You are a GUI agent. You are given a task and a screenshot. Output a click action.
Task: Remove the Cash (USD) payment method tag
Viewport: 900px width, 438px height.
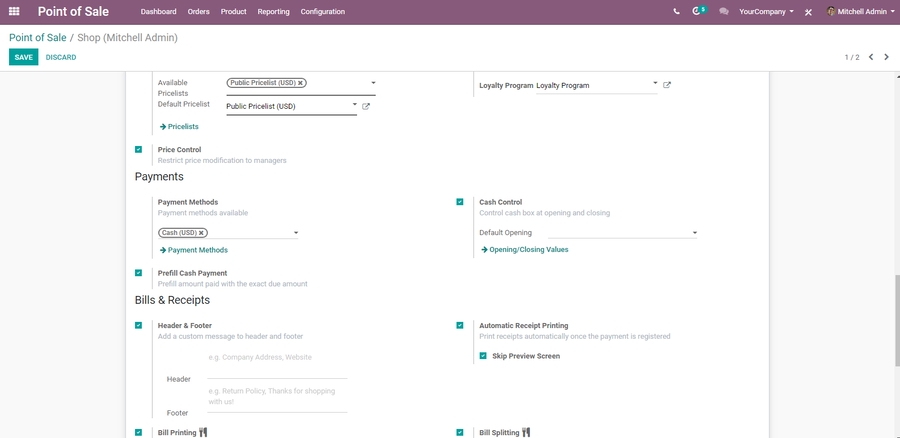tap(201, 233)
